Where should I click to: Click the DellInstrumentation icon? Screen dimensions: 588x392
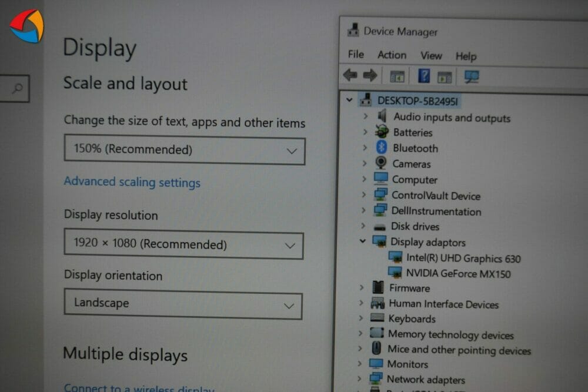click(x=380, y=210)
